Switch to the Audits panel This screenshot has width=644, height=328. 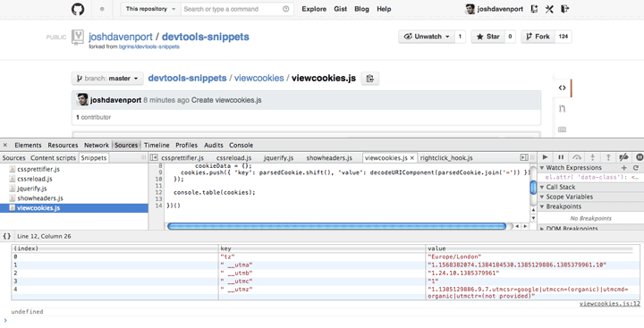pos(214,145)
